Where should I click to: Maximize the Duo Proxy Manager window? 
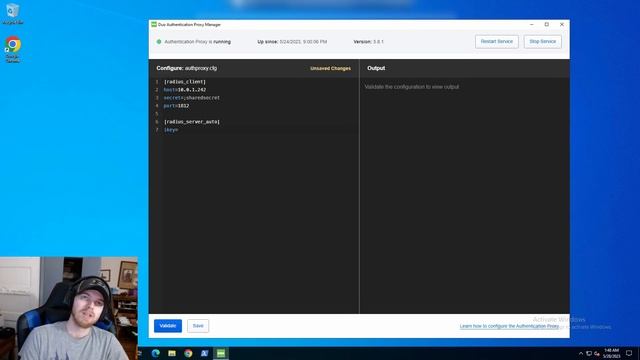[x=547, y=24]
